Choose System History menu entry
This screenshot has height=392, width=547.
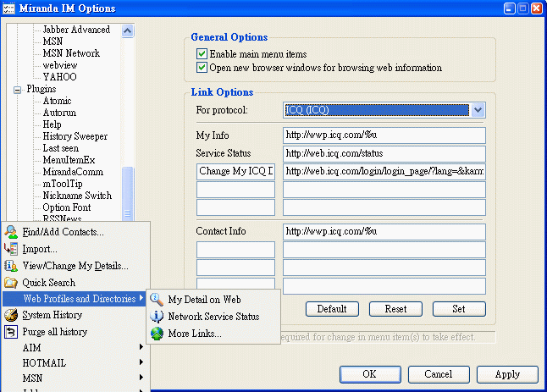coord(52,315)
